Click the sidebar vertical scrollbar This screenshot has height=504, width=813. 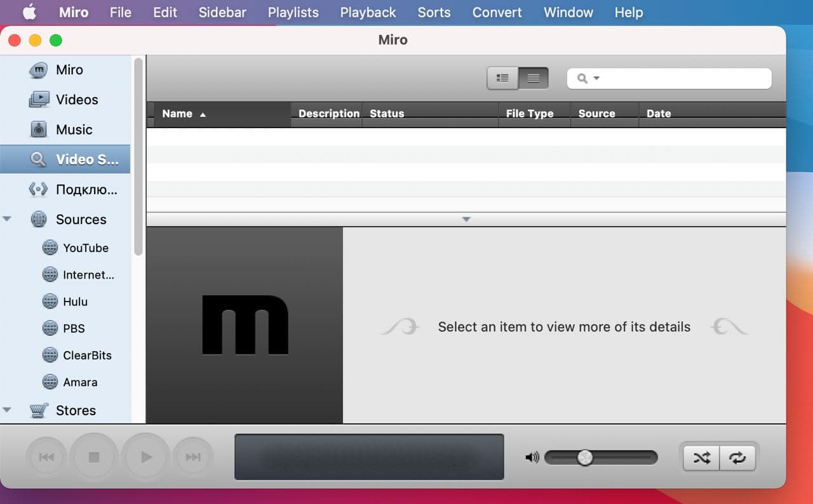click(138, 157)
